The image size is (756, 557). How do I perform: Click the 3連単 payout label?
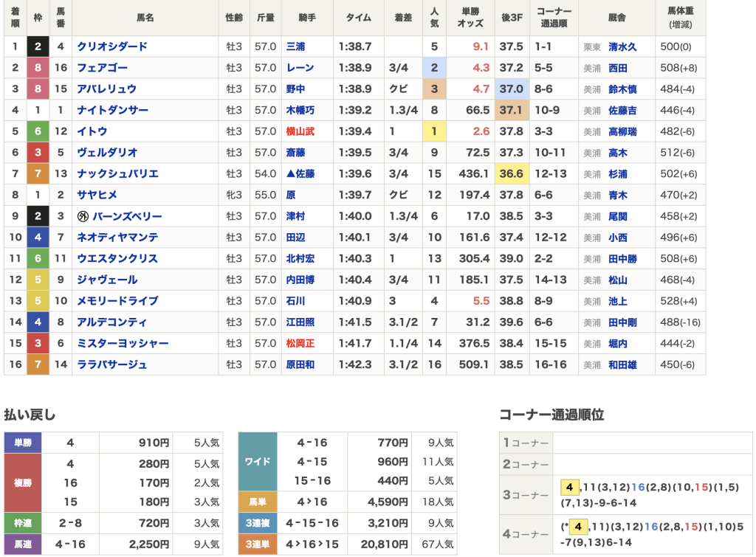258,544
